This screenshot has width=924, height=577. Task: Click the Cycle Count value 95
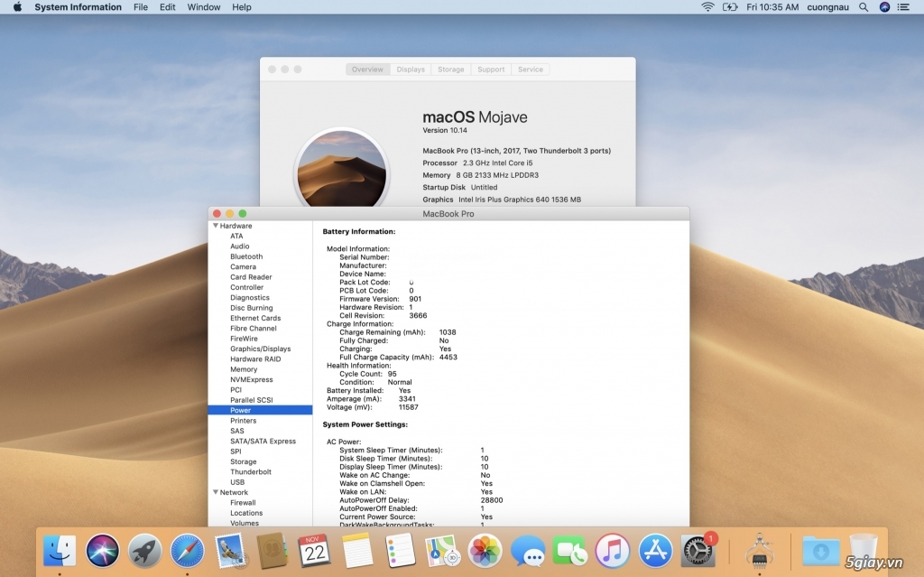click(x=392, y=374)
